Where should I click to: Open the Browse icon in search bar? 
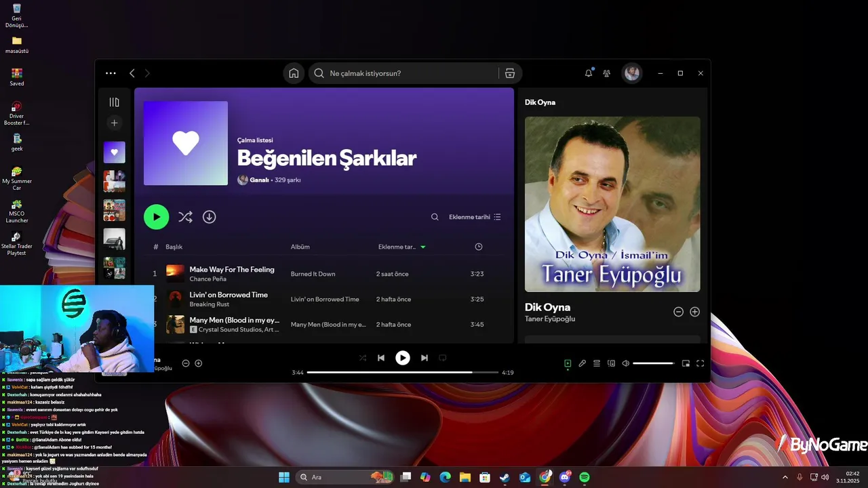[x=510, y=73]
